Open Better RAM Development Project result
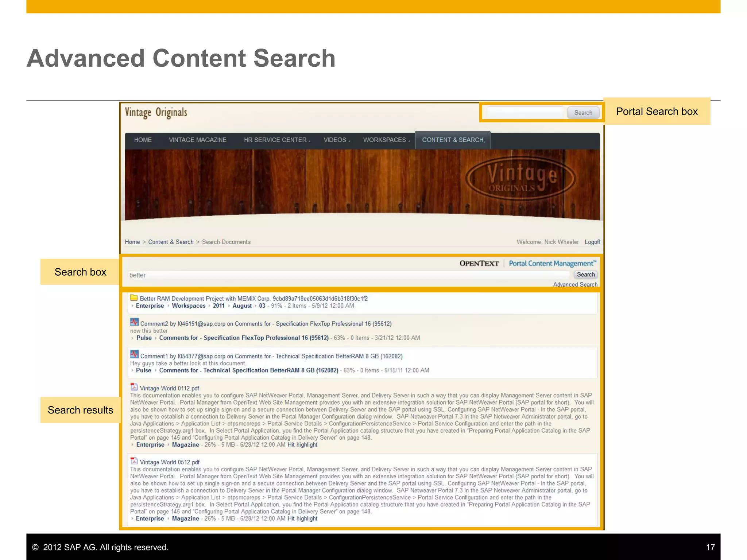The width and height of the screenshot is (747, 560). (253, 299)
